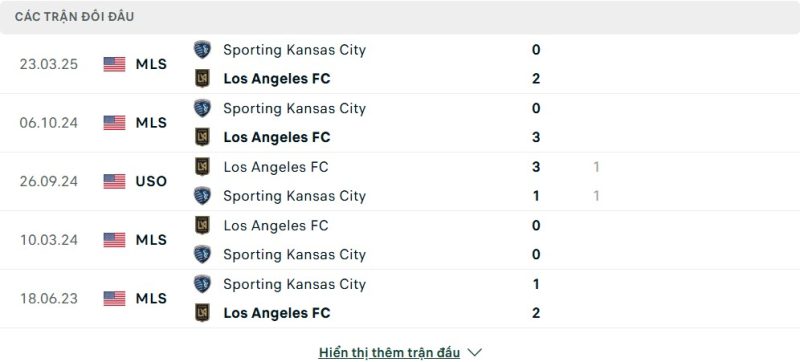Screen dimensions: 800x362
Task: Click Los Angeles FC crest in 18.06.23 match
Action: pyautogui.click(x=202, y=313)
